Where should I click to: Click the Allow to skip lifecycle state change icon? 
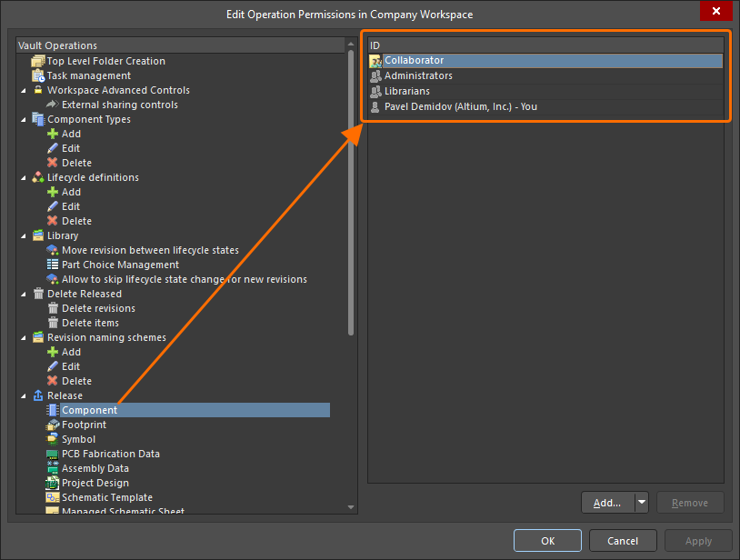coord(53,279)
